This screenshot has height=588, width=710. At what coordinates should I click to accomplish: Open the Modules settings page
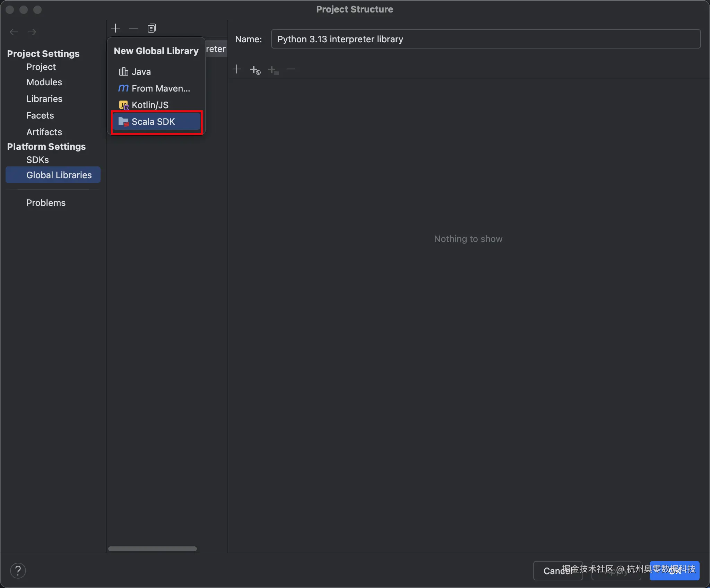pos(44,82)
